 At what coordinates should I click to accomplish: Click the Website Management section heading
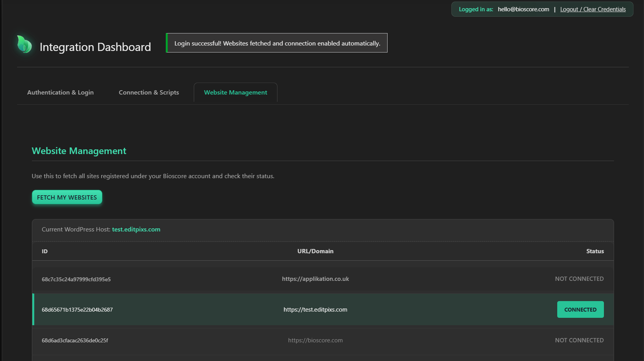tap(79, 151)
